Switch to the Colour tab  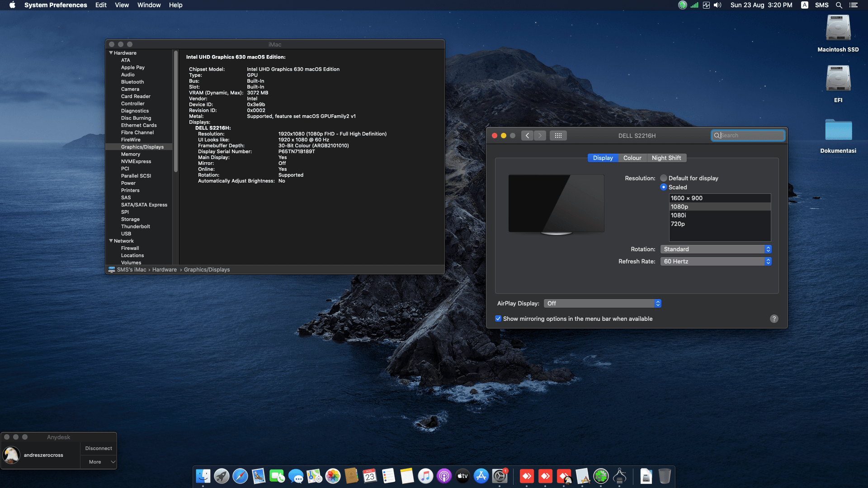[x=632, y=158]
